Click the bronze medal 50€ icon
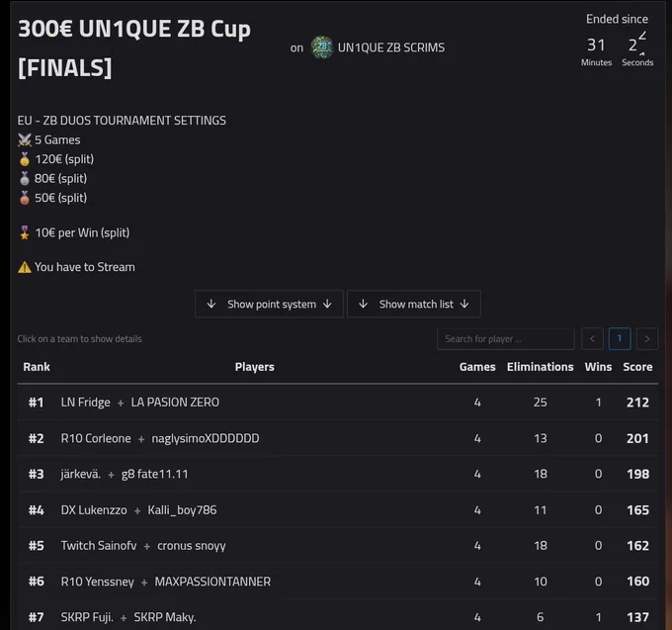 click(25, 198)
